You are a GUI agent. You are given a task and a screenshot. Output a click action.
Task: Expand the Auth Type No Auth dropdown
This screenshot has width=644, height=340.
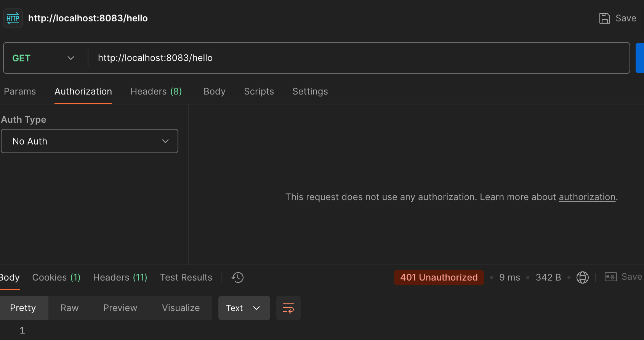coord(90,141)
